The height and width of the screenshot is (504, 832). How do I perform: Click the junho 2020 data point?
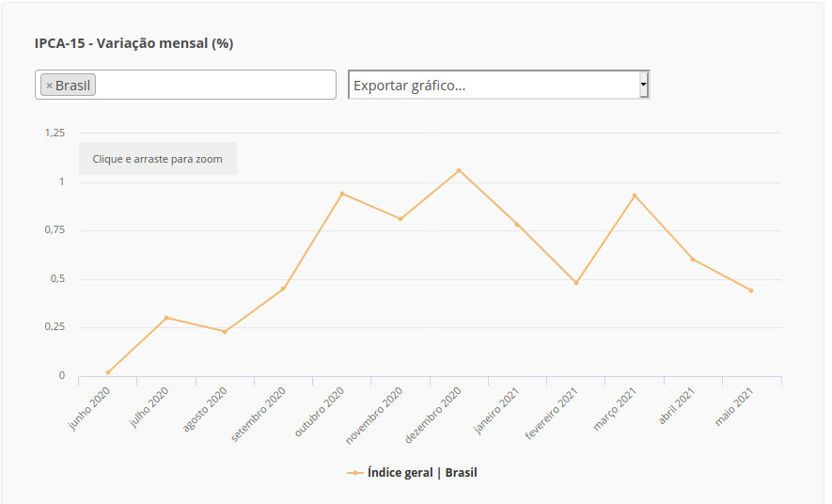[108, 372]
